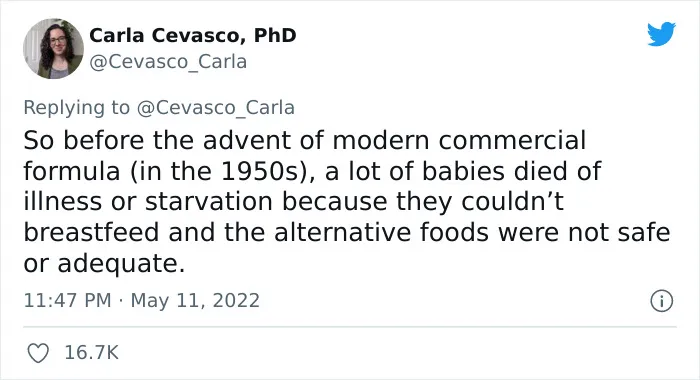Open the 11:47 PM timestamp
This screenshot has height=380, width=700.
click(67, 300)
